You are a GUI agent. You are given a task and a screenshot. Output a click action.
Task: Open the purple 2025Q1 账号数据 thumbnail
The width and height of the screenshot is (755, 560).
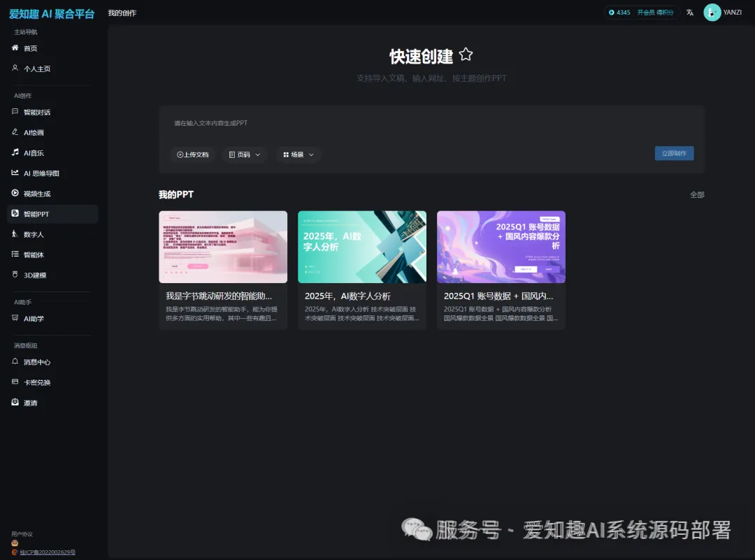(x=501, y=247)
